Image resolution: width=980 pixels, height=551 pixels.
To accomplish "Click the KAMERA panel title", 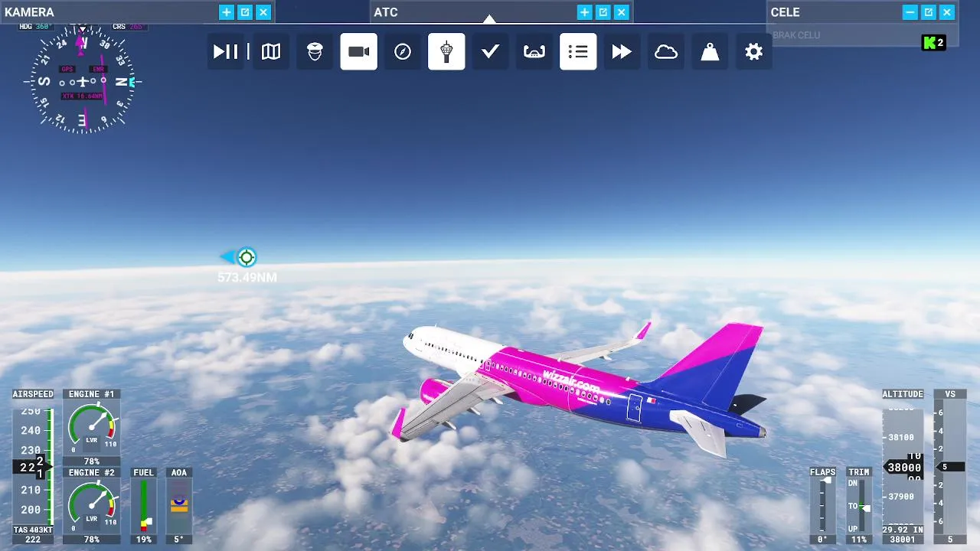I will [x=29, y=12].
